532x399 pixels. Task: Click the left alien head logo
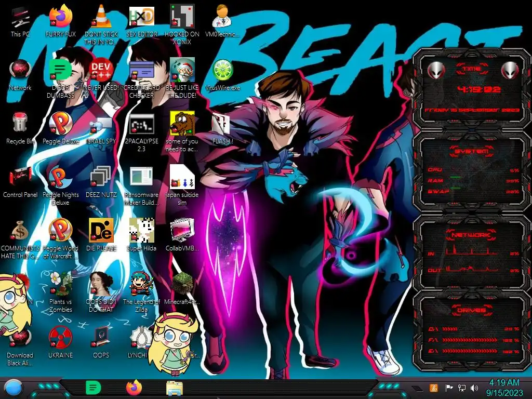(436, 71)
